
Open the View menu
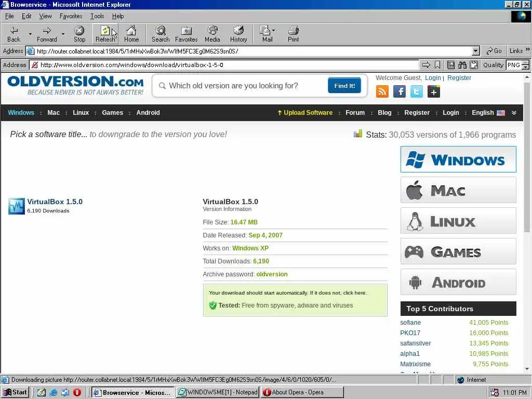(x=45, y=16)
